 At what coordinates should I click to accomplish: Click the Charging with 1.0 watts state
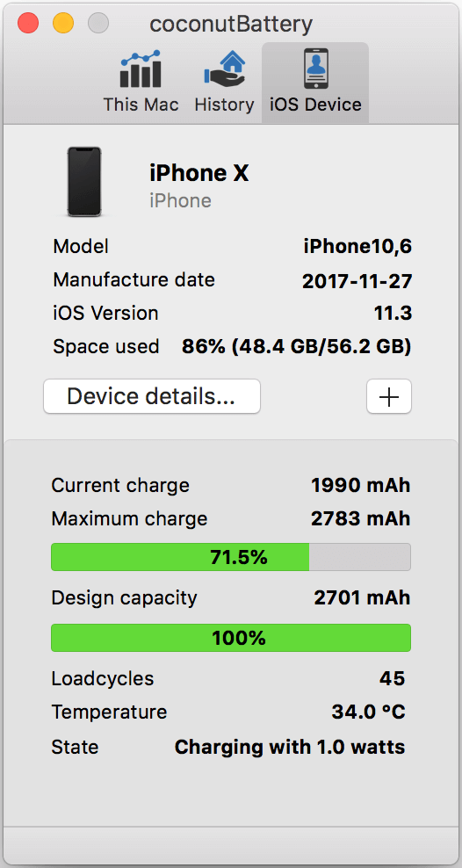tap(290, 747)
